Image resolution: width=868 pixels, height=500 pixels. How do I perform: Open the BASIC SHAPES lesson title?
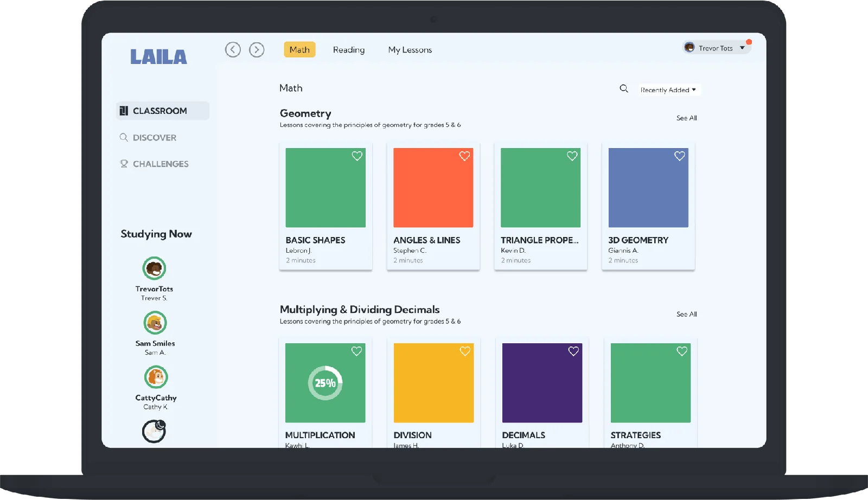tap(315, 240)
